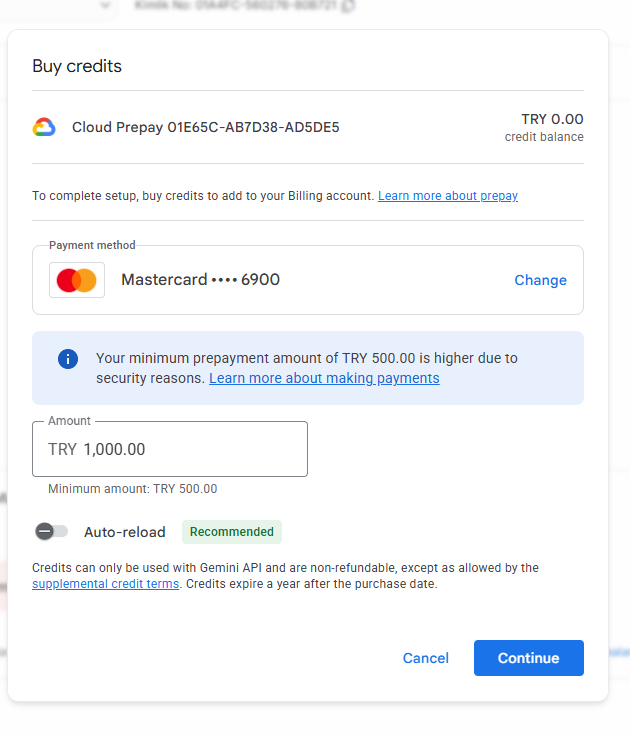Screen dimensions: 630x734
Task: Change the payment method
Action: [540, 280]
